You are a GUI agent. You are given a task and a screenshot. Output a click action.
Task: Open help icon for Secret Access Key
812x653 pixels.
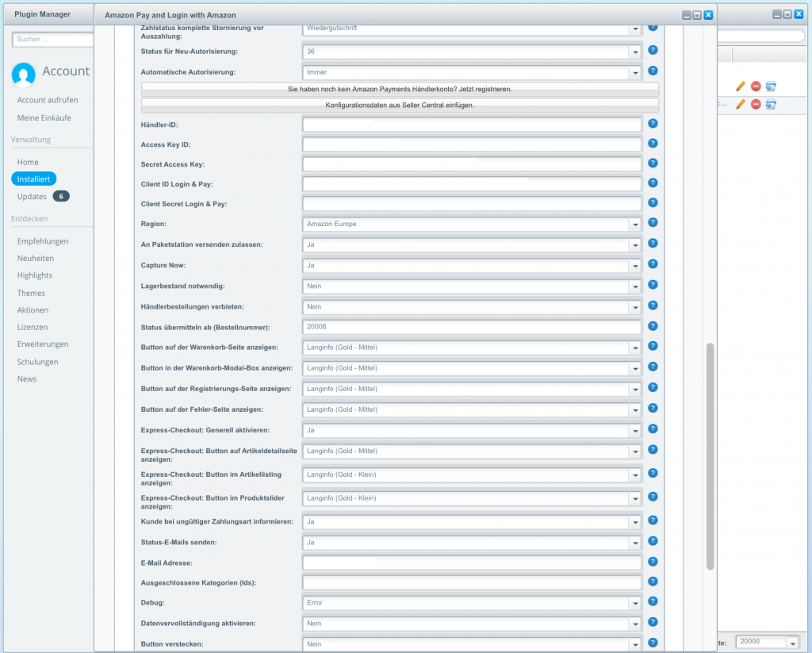coord(653,163)
